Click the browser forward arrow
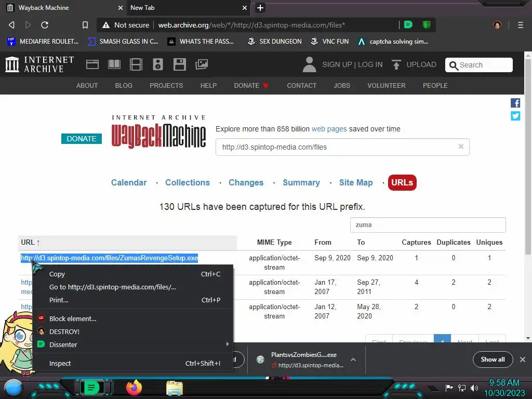532x399 pixels. tap(28, 25)
